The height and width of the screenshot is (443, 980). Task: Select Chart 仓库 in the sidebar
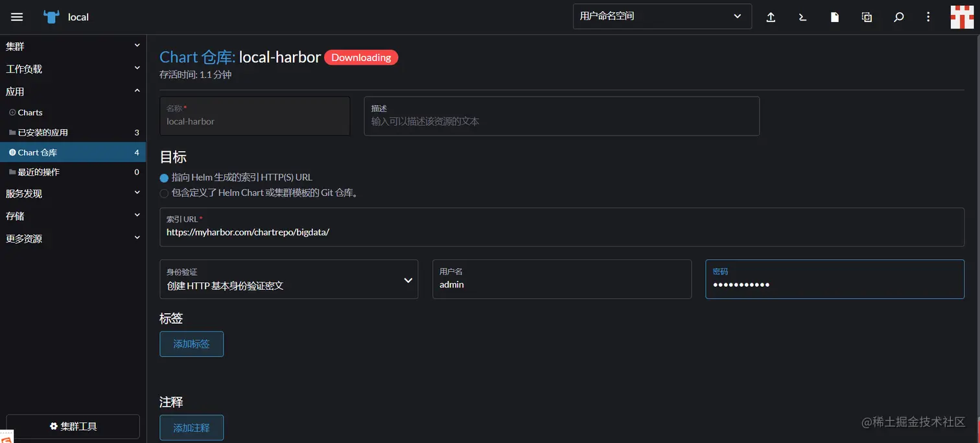pyautogui.click(x=73, y=152)
